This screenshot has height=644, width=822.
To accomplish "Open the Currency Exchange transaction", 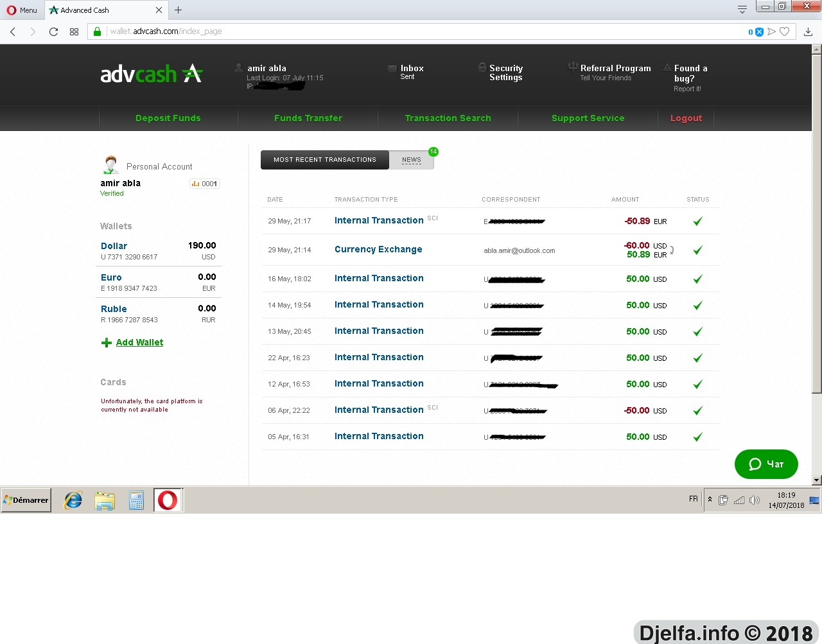I will point(378,249).
